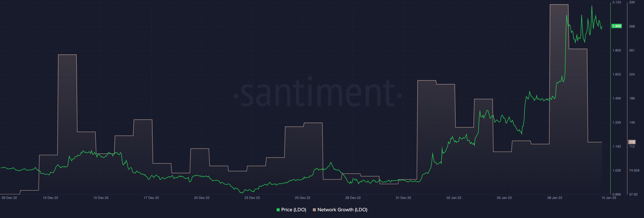Image resolution: width=644 pixels, height=218 pixels.
Task: Click the 15 Dec 22 date label
Action: (101, 198)
